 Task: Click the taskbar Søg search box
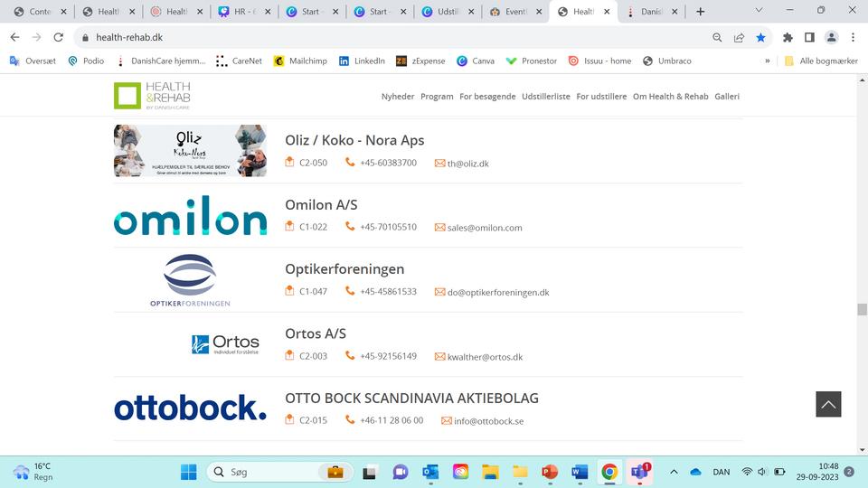coord(279,472)
